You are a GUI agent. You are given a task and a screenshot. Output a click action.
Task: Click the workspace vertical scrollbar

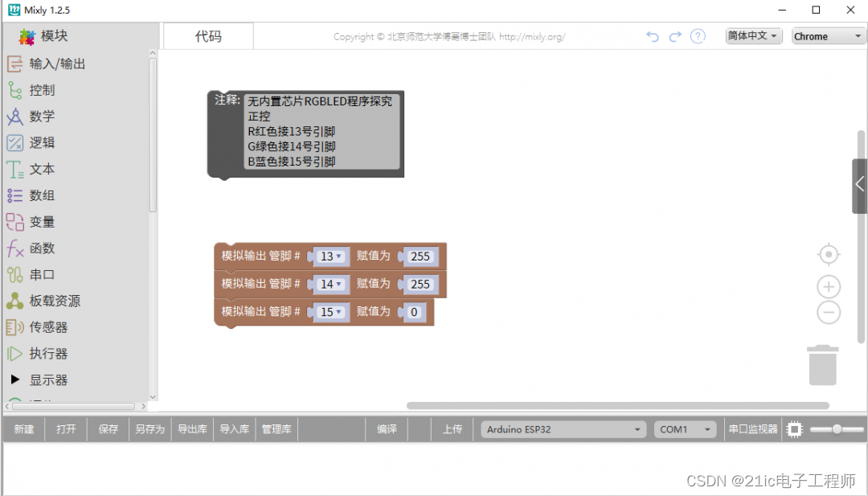(x=861, y=236)
